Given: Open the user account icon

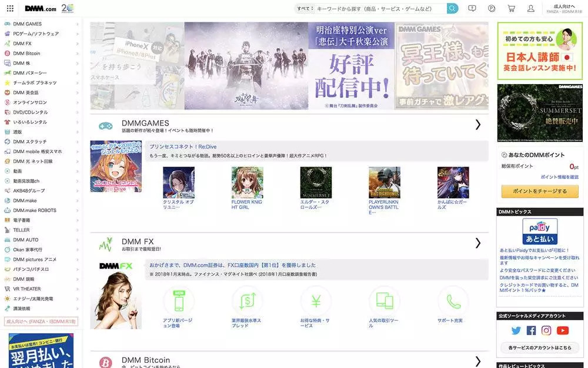Looking at the screenshot, I should (530, 8).
